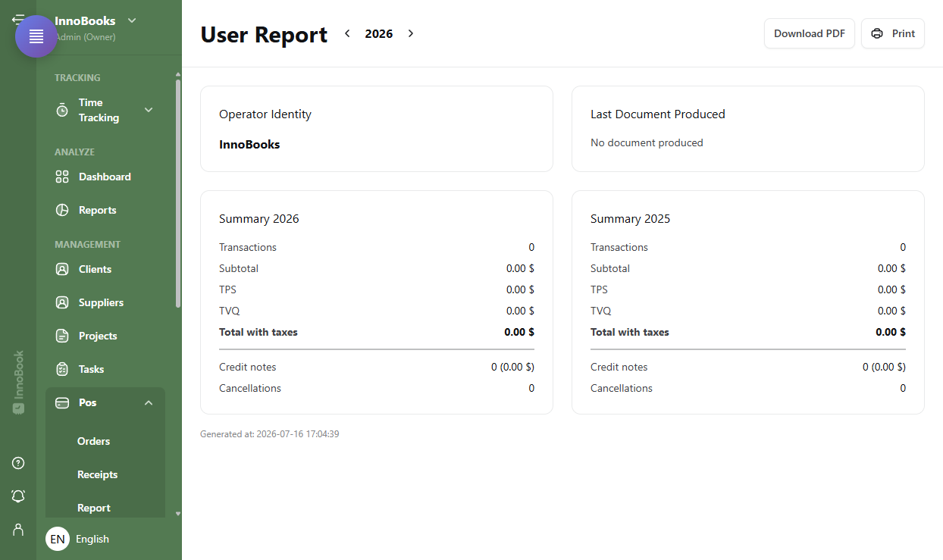Click the Download PDF button
Viewport: 943px width, 560px height.
(x=810, y=33)
